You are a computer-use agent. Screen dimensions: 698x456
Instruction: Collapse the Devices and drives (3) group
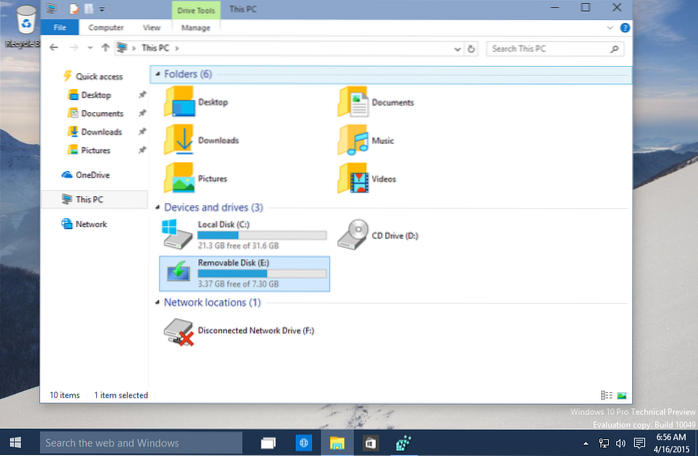tap(158, 207)
